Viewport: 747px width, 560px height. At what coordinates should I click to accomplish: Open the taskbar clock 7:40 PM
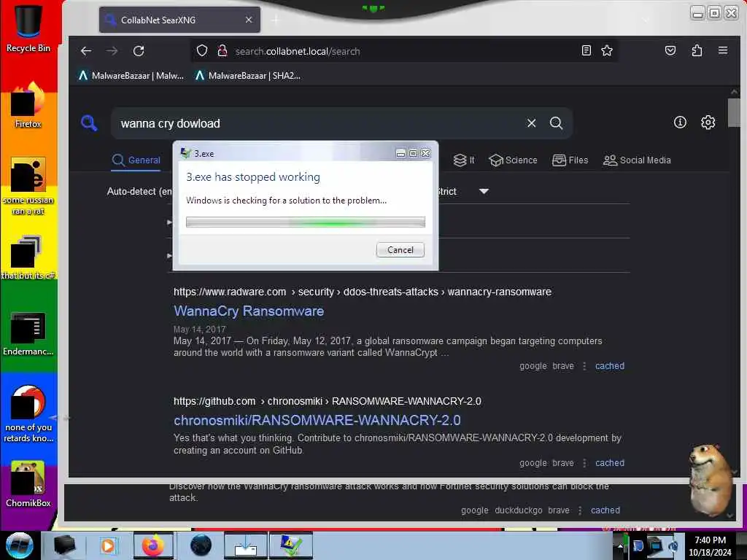(710, 546)
